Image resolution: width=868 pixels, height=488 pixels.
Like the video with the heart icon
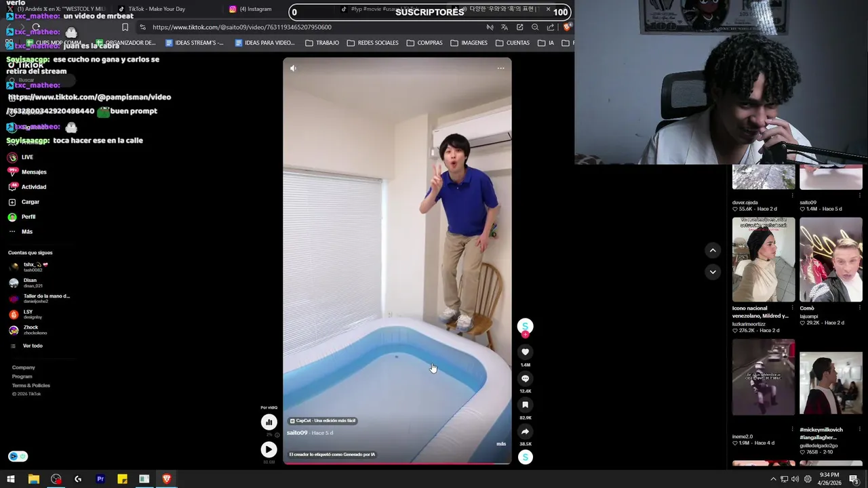click(x=525, y=352)
